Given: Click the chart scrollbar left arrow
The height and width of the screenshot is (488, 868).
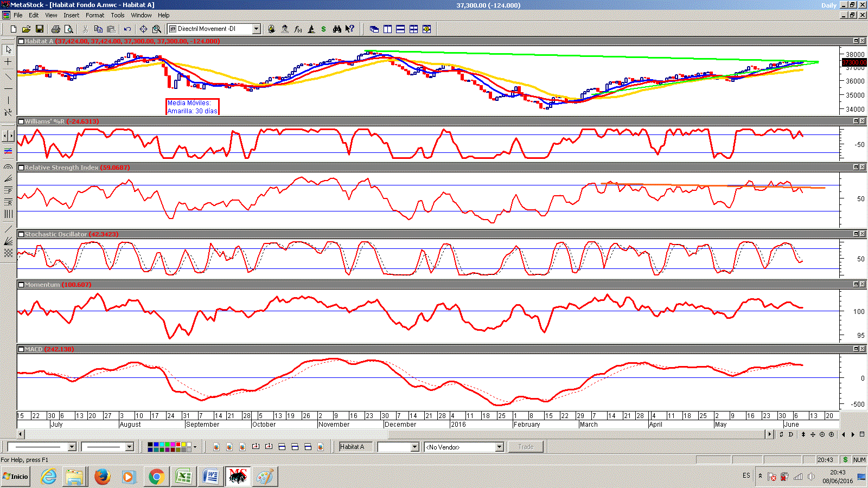Looking at the screenshot, I should [21, 434].
